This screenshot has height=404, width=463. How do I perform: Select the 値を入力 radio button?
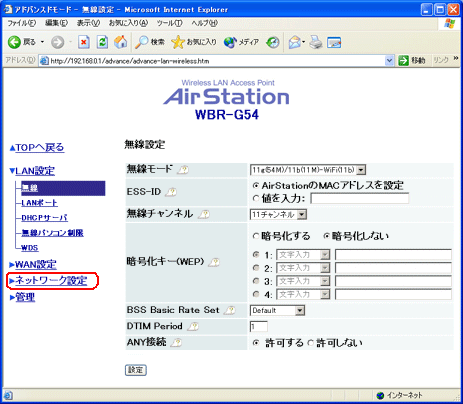pos(256,198)
